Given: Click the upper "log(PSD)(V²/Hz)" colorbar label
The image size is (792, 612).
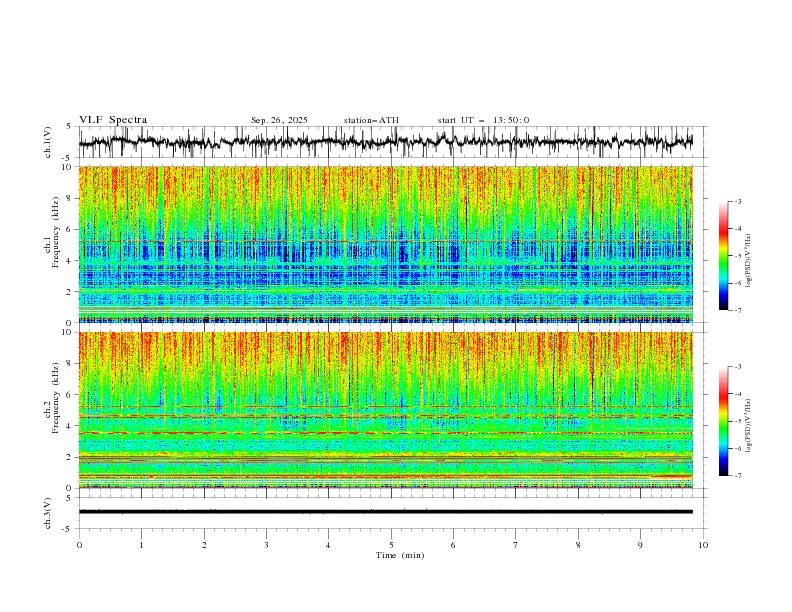Looking at the screenshot, I should (x=748, y=261).
